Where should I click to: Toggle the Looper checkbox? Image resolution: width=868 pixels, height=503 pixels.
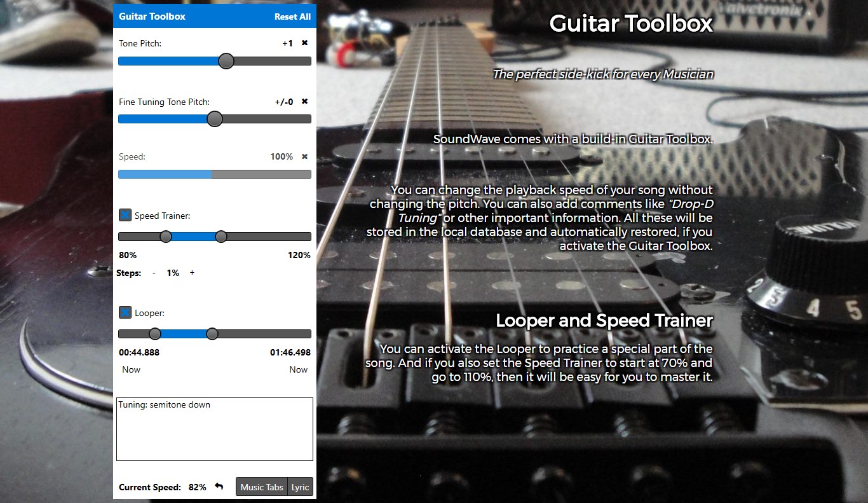[125, 313]
